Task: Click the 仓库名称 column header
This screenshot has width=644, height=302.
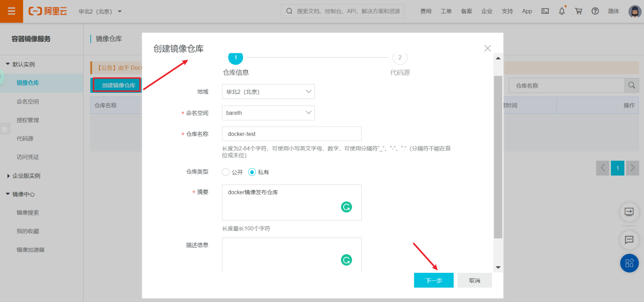Action: (106, 105)
